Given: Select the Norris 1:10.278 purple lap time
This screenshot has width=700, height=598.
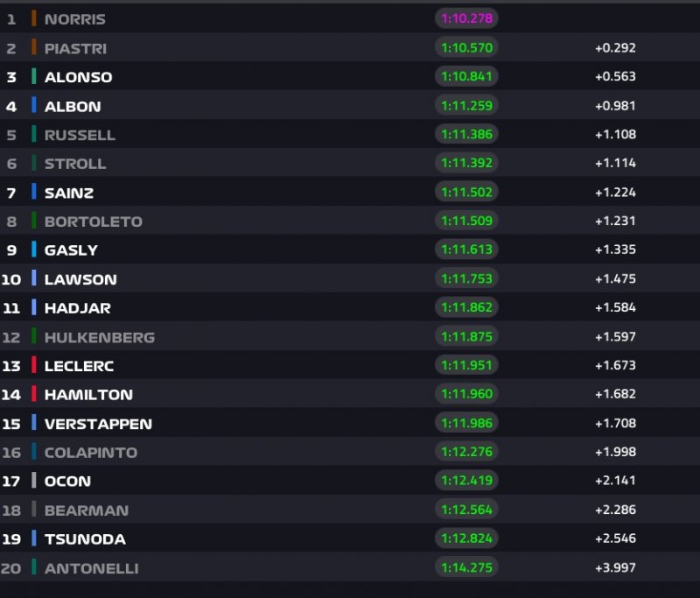Looking at the screenshot, I should point(466,18).
